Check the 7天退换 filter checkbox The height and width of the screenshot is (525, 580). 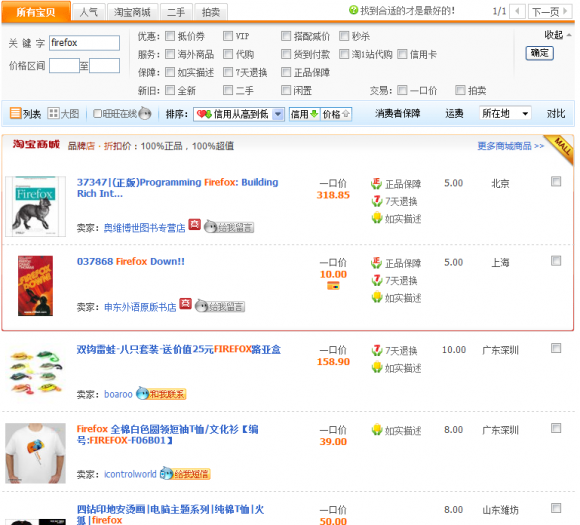[228, 72]
